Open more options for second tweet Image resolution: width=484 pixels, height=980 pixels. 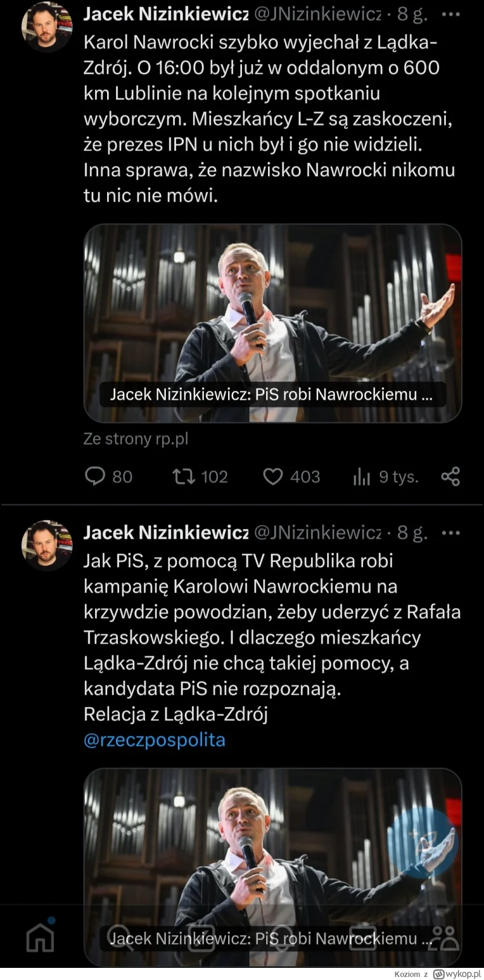451,533
